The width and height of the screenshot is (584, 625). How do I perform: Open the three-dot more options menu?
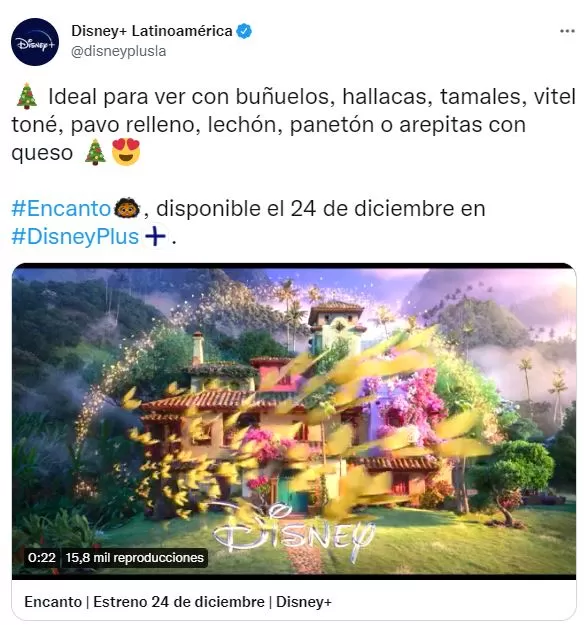(x=567, y=31)
